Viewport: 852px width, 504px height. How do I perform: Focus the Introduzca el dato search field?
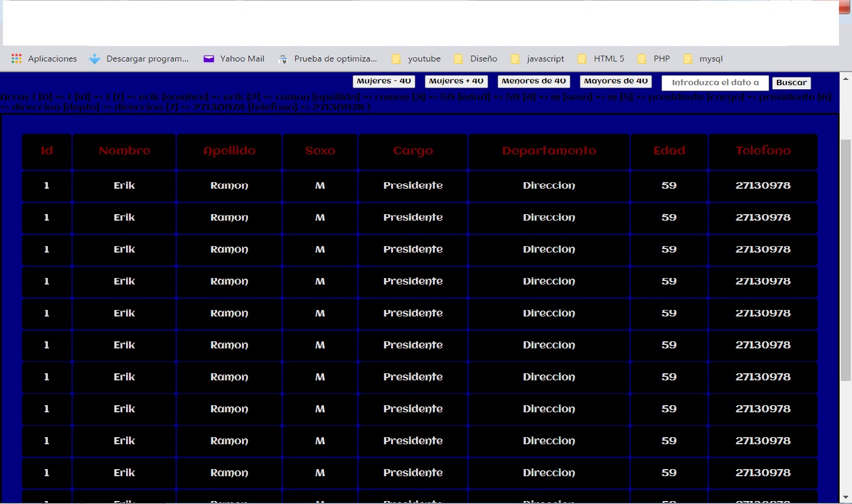[x=715, y=83]
